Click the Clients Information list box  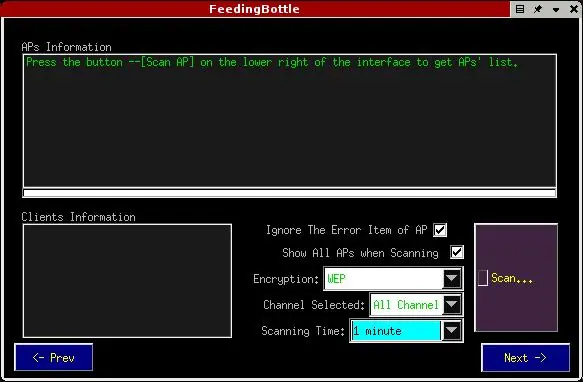pos(127,281)
